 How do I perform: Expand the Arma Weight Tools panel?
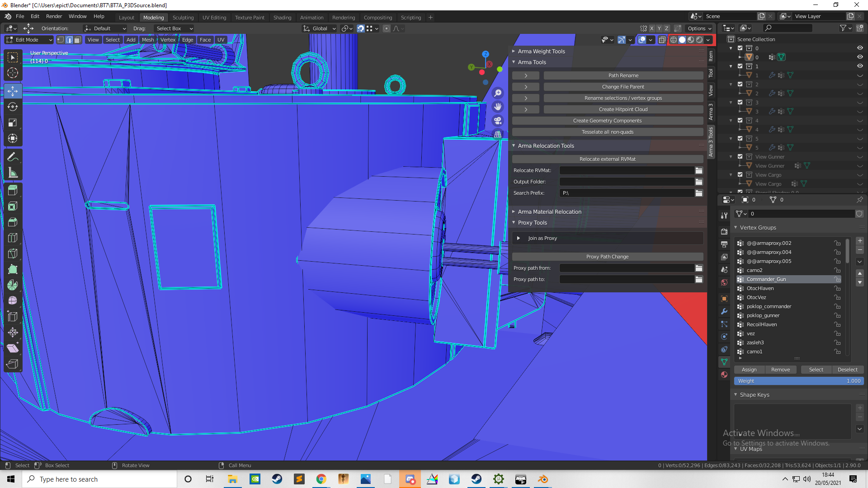pos(541,51)
